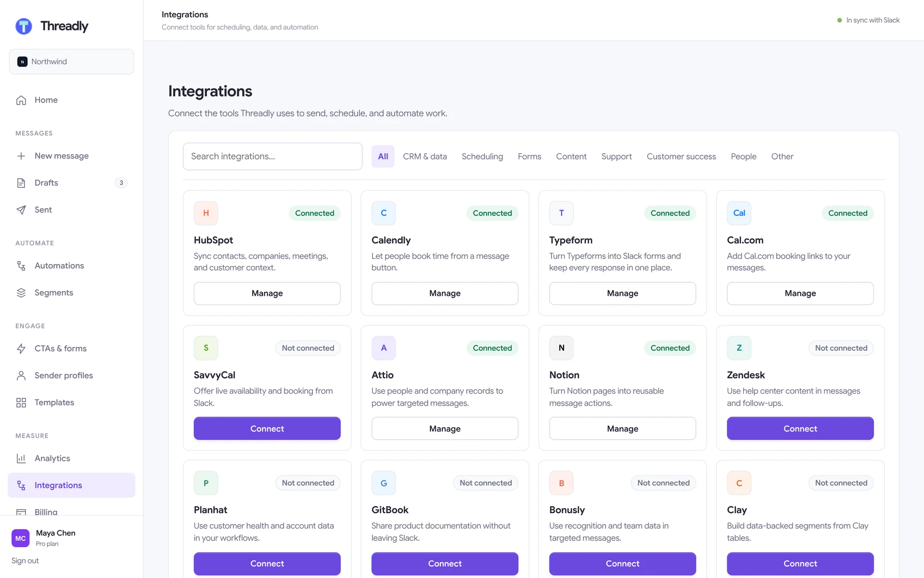
Task: Click Maya Chen's MC avatar
Action: point(21,538)
